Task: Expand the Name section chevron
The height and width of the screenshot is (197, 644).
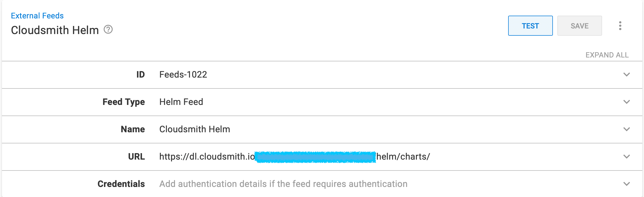Action: (627, 129)
